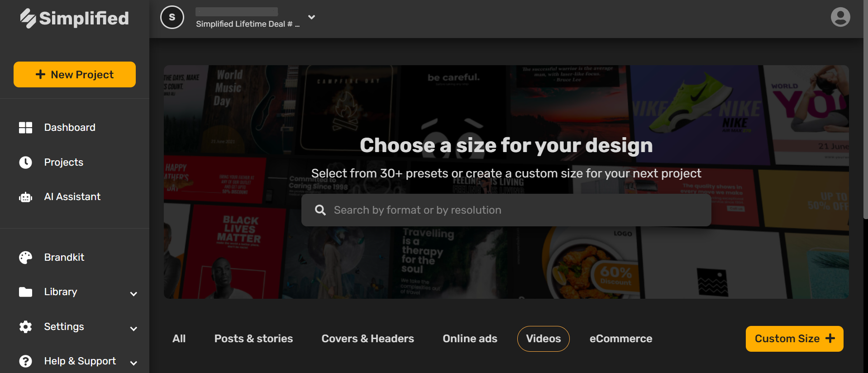This screenshot has height=373, width=868.
Task: Open the workspace switcher dropdown arrow
Action: tap(311, 17)
